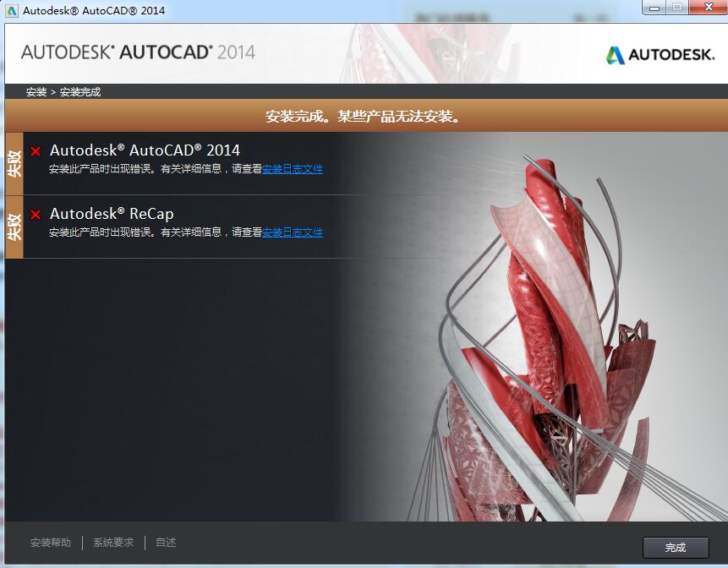Open the 安装日志文件 link under AutoCAD 2014
The width and height of the screenshot is (728, 568).
293,169
